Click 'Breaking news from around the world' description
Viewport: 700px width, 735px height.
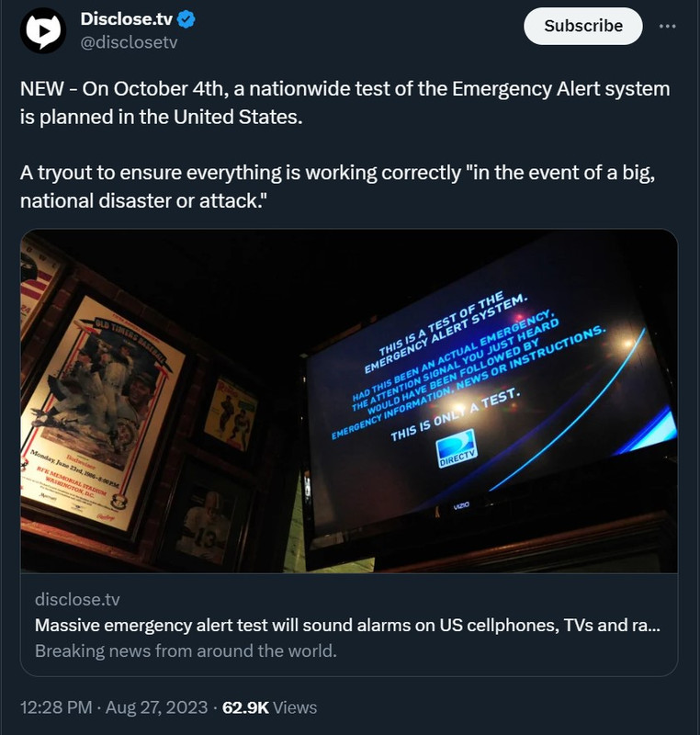pos(186,650)
